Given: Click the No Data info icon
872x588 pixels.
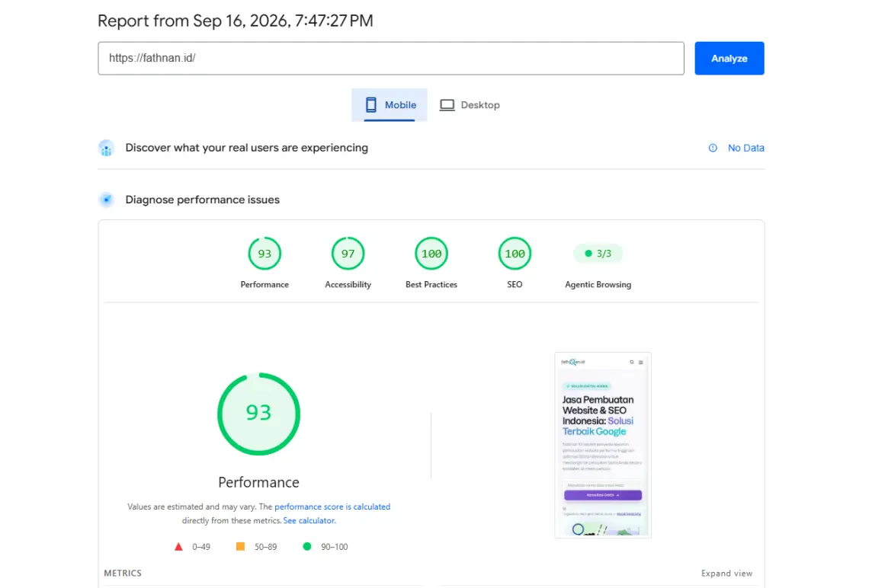Looking at the screenshot, I should tap(713, 148).
